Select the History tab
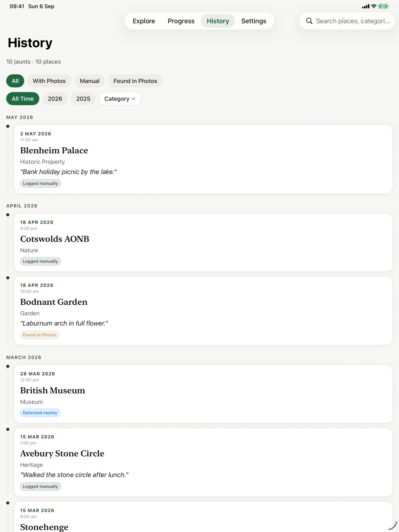Image resolution: width=399 pixels, height=532 pixels. point(218,21)
